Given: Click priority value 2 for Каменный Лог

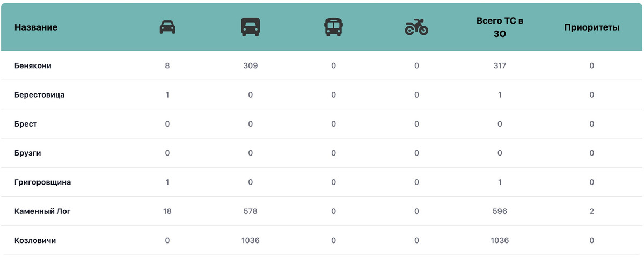Looking at the screenshot, I should click(x=592, y=211).
